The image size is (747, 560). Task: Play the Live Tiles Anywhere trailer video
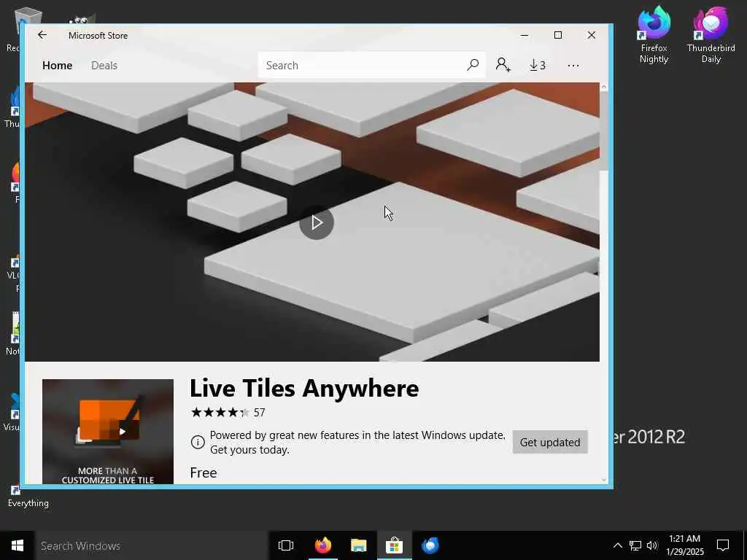click(x=317, y=222)
